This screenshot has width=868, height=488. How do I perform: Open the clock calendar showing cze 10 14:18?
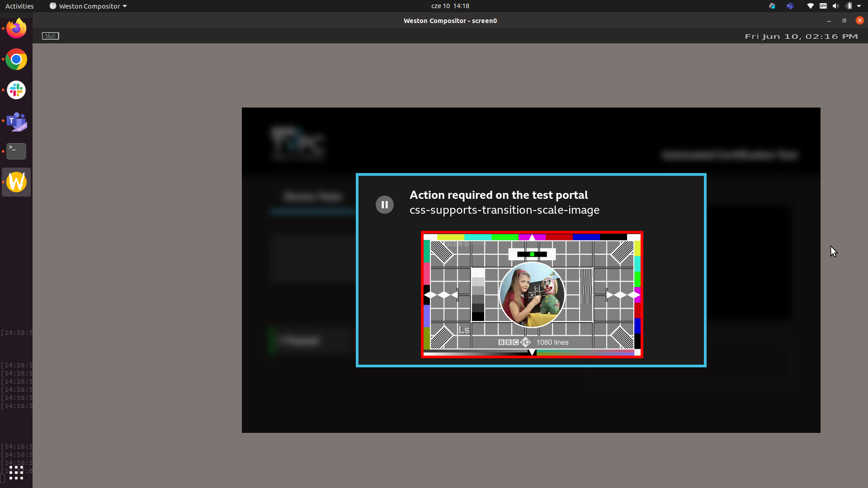coord(450,6)
